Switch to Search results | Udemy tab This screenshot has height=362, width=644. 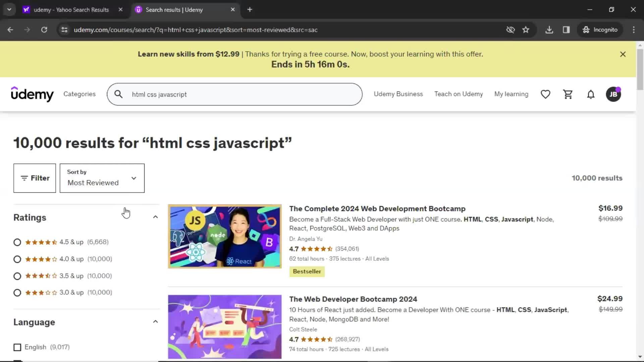[174, 10]
